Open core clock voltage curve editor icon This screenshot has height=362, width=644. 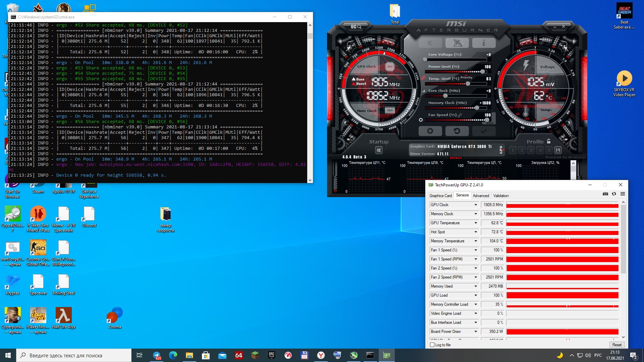click(x=424, y=91)
